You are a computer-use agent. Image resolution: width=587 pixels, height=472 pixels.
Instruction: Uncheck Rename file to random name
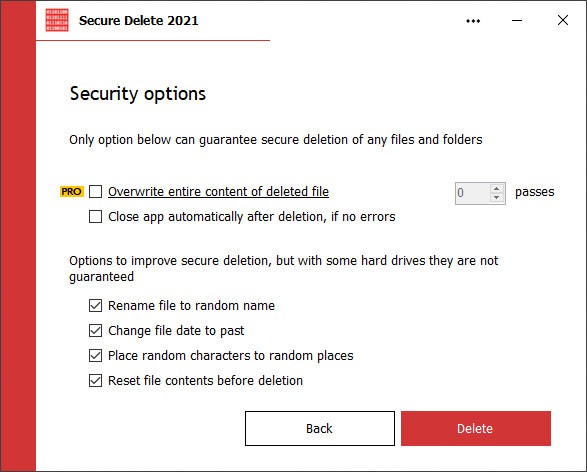tap(95, 306)
